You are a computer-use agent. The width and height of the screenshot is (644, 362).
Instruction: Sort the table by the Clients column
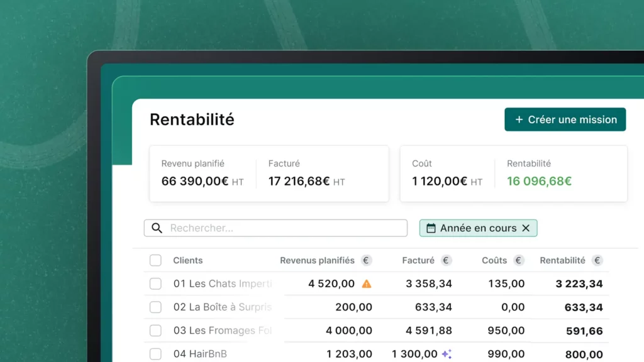(x=187, y=260)
